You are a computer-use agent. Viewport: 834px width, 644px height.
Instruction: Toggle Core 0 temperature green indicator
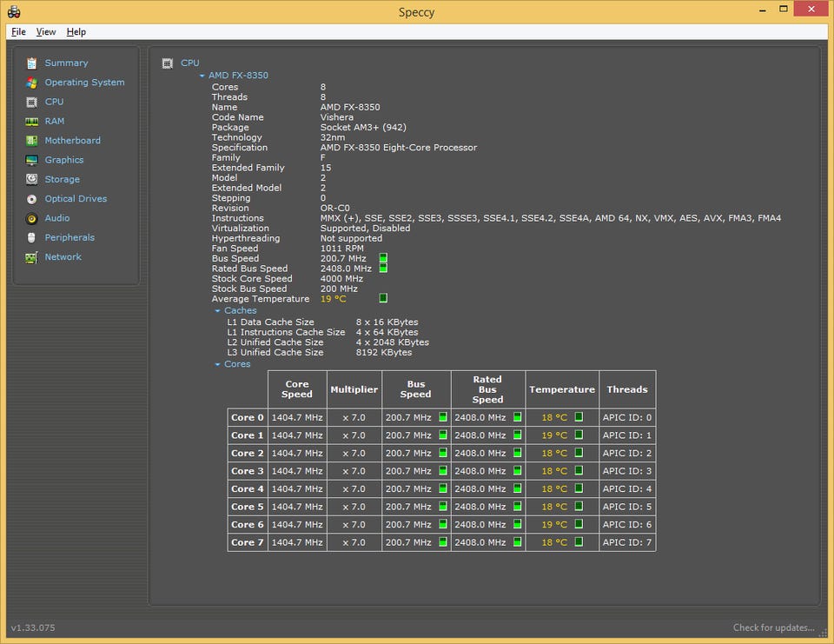[579, 417]
